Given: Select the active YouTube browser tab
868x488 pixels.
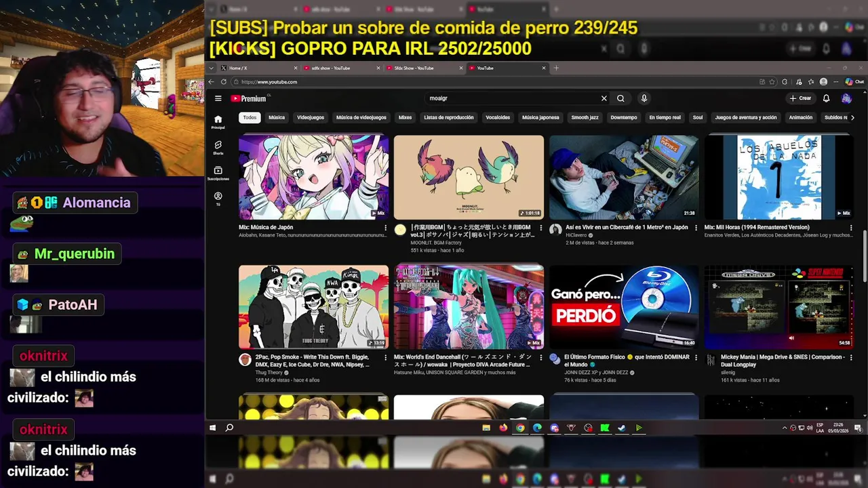Looking at the screenshot, I should pos(507,68).
